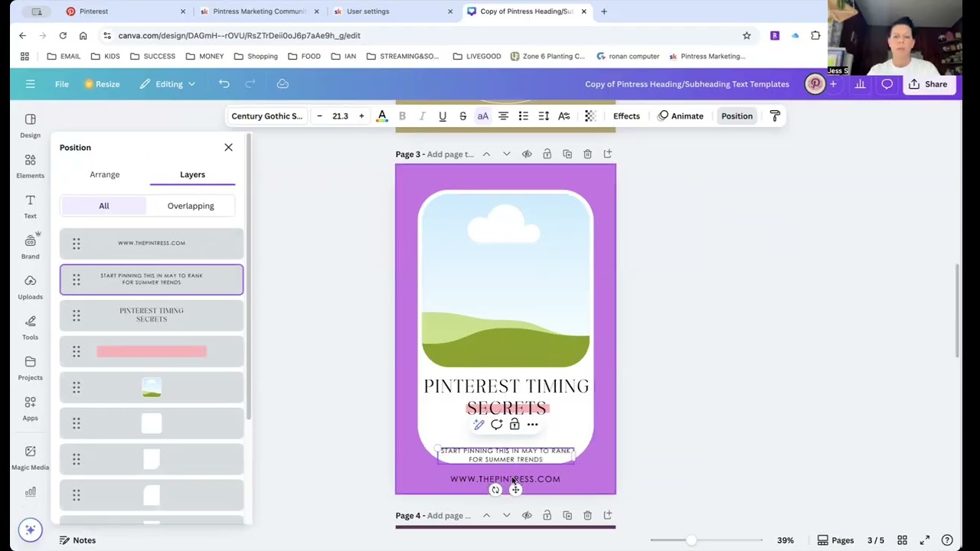980x551 pixels.
Task: Open the 39% zoom level dropdown
Action: pyautogui.click(x=786, y=540)
